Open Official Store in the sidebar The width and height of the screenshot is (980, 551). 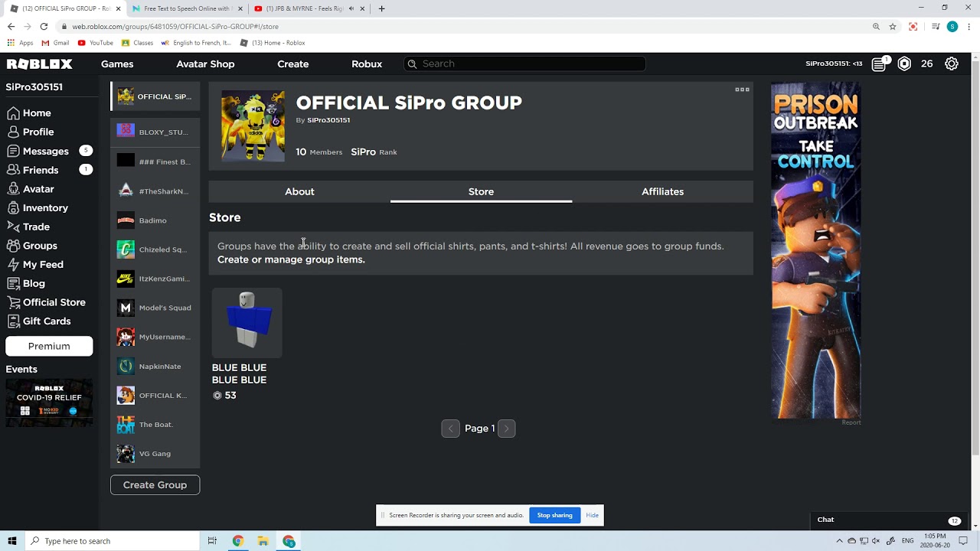[46, 302]
